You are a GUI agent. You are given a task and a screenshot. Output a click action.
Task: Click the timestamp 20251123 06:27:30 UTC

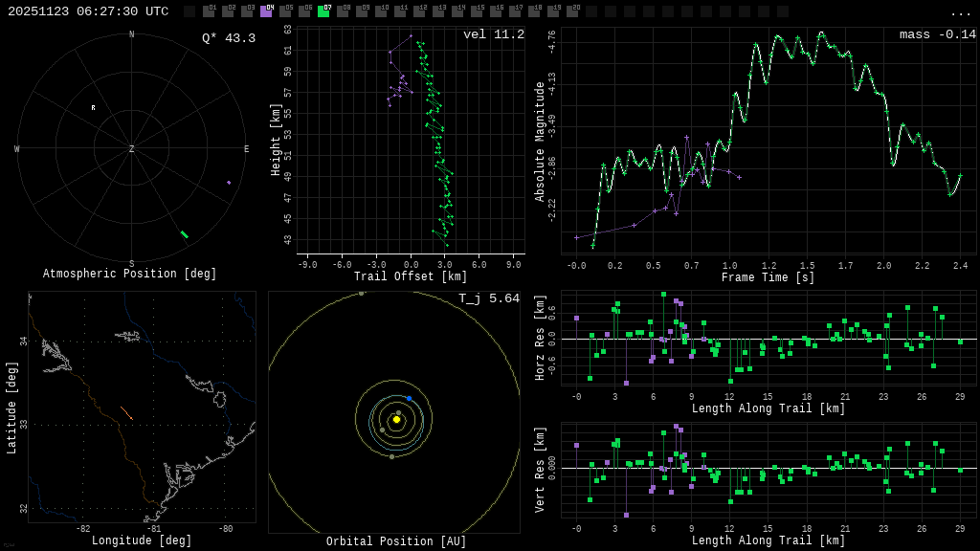[88, 11]
